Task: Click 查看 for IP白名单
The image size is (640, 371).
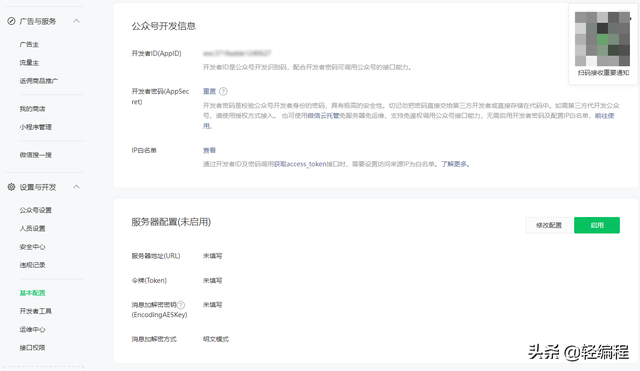Action: [209, 151]
